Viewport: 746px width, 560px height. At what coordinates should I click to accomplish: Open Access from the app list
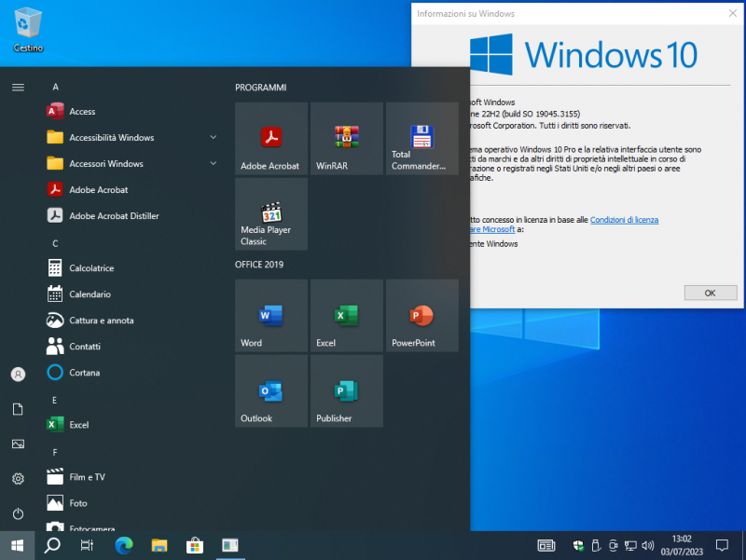click(132, 111)
